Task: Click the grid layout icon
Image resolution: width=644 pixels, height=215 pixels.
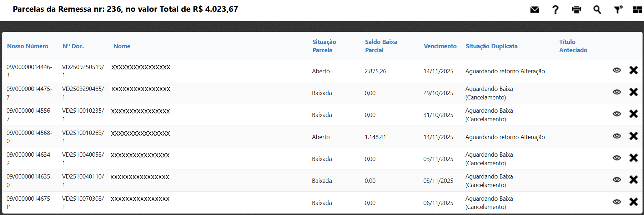Action: click(x=637, y=10)
